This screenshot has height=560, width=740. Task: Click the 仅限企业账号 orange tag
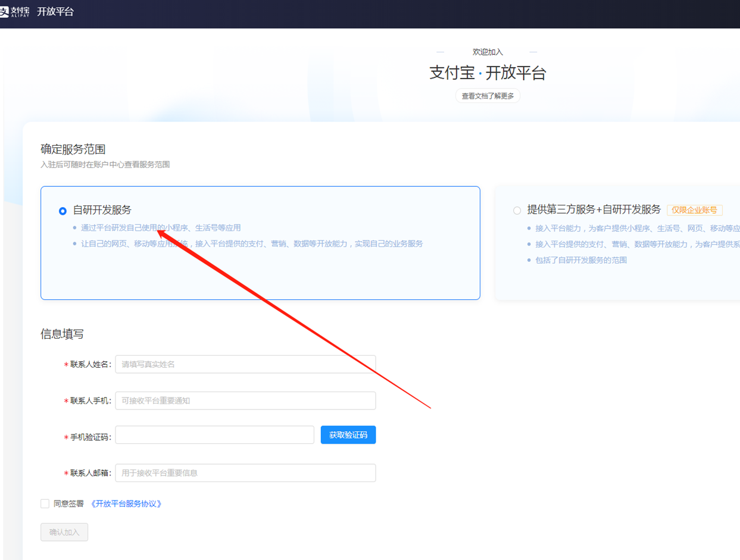[695, 210]
